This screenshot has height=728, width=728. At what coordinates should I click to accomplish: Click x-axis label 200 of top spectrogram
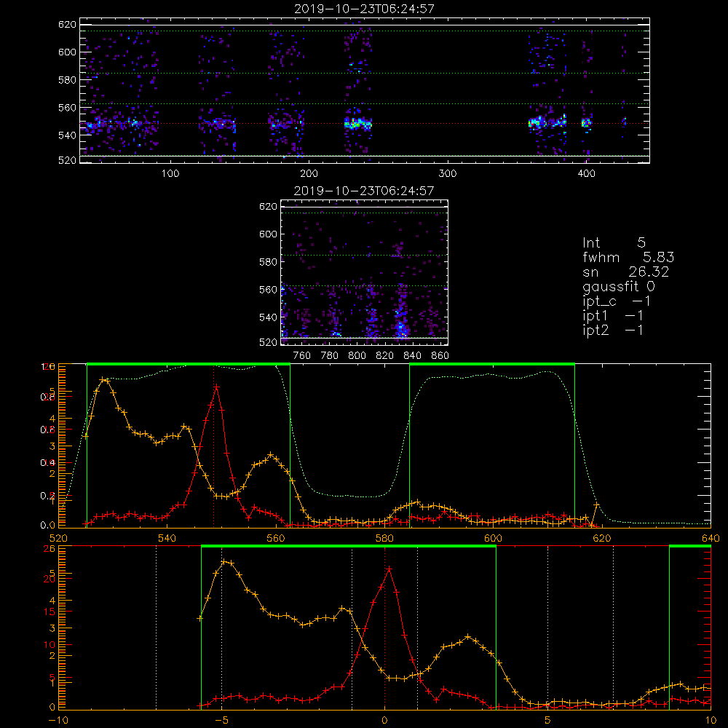coord(309,174)
